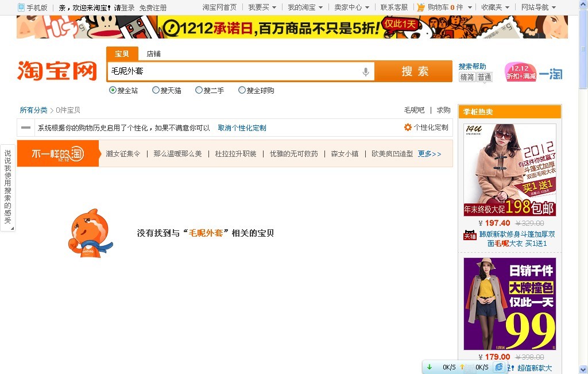
Task: Click the ¥197.40 price text
Action: 494,223
